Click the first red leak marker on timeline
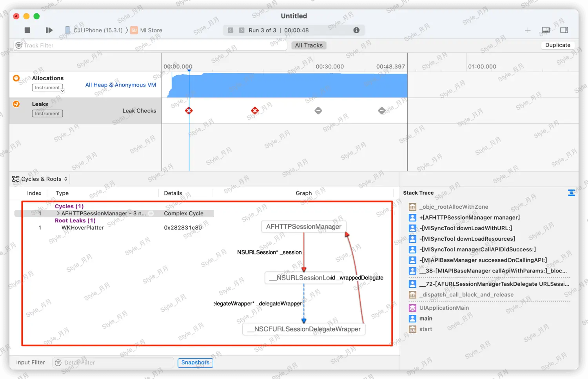This screenshot has height=379, width=588. [x=189, y=111]
